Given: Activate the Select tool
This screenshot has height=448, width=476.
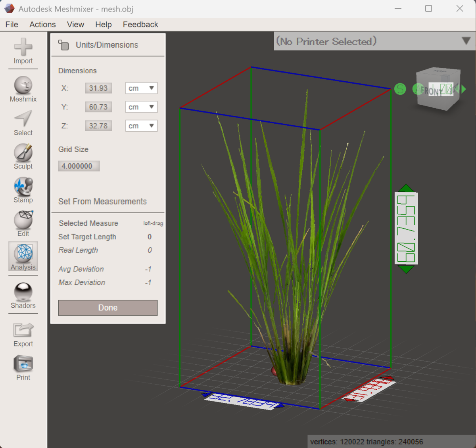Looking at the screenshot, I should [23, 123].
